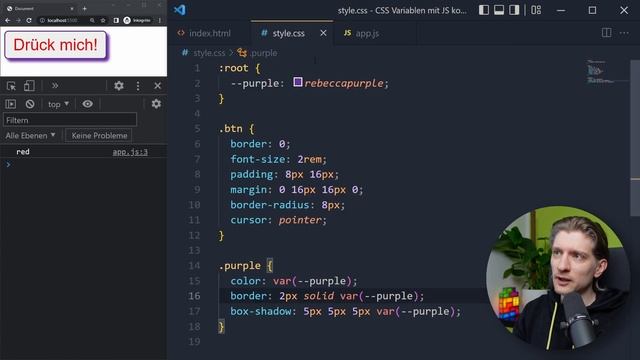Open editor More Actions ellipsis
Viewport: 640px width, 360px height.
(624, 33)
